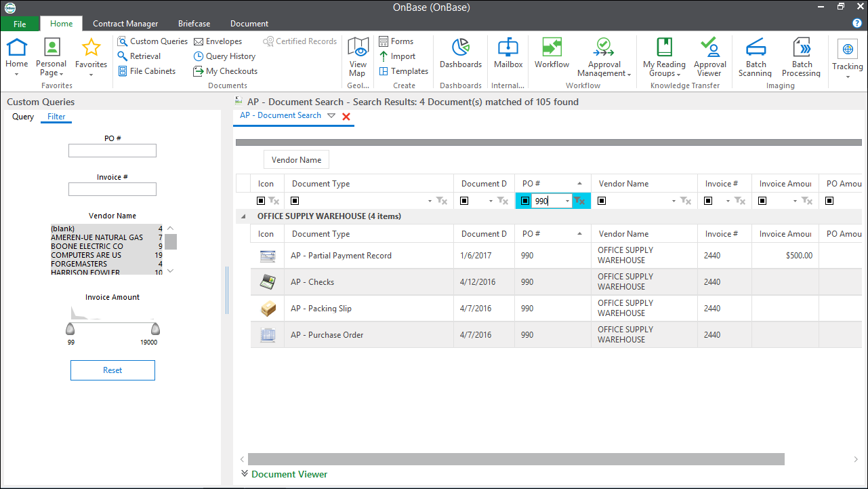
Task: Open Document Type filter dropdown
Action: coord(430,201)
